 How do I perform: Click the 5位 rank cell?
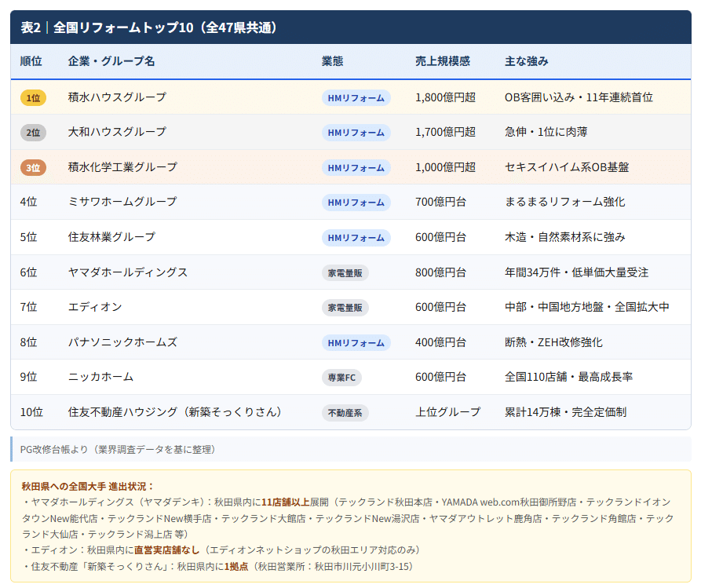click(x=28, y=237)
